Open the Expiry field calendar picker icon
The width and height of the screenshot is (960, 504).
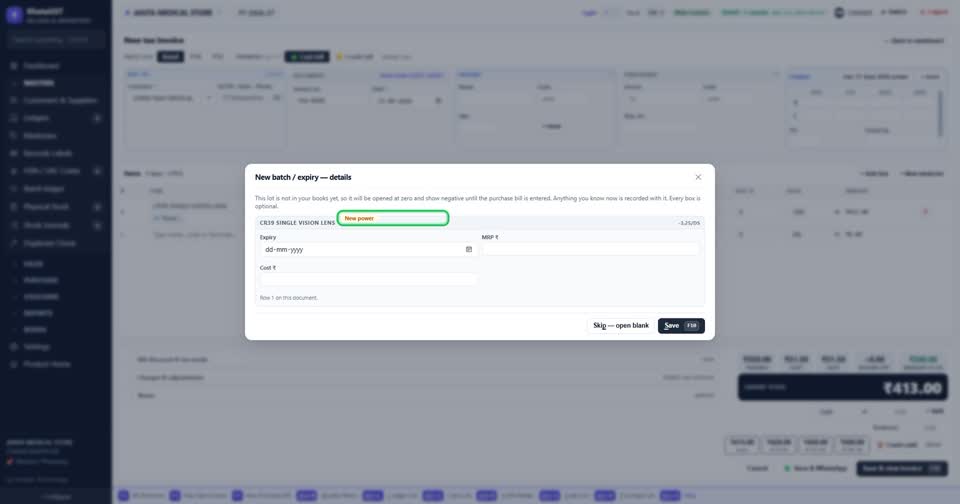point(469,249)
